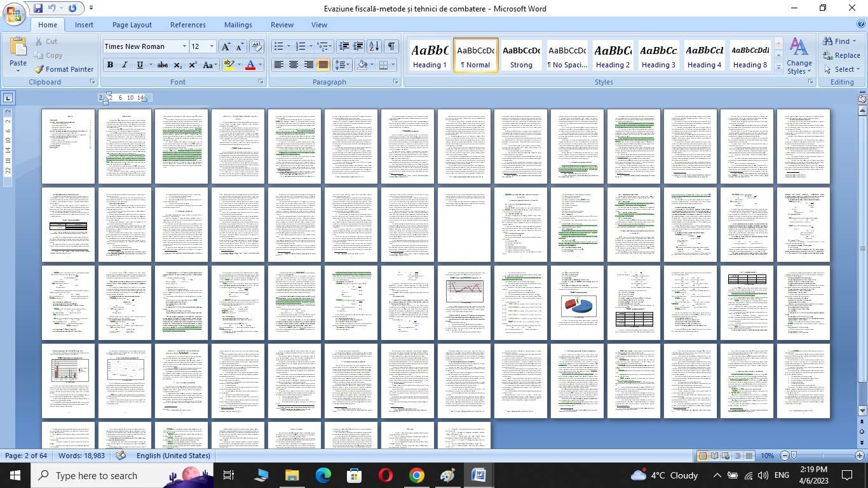Apply multilevel list

point(323,46)
